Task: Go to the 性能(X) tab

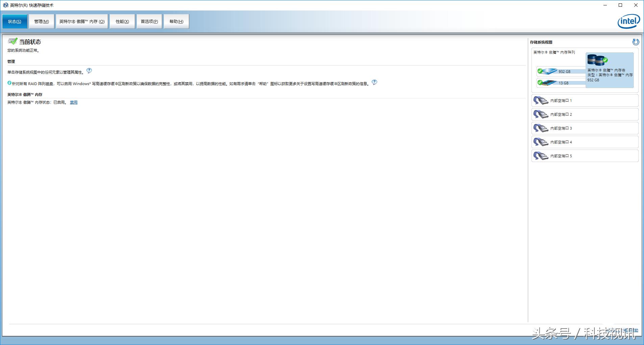Action: pos(122,22)
